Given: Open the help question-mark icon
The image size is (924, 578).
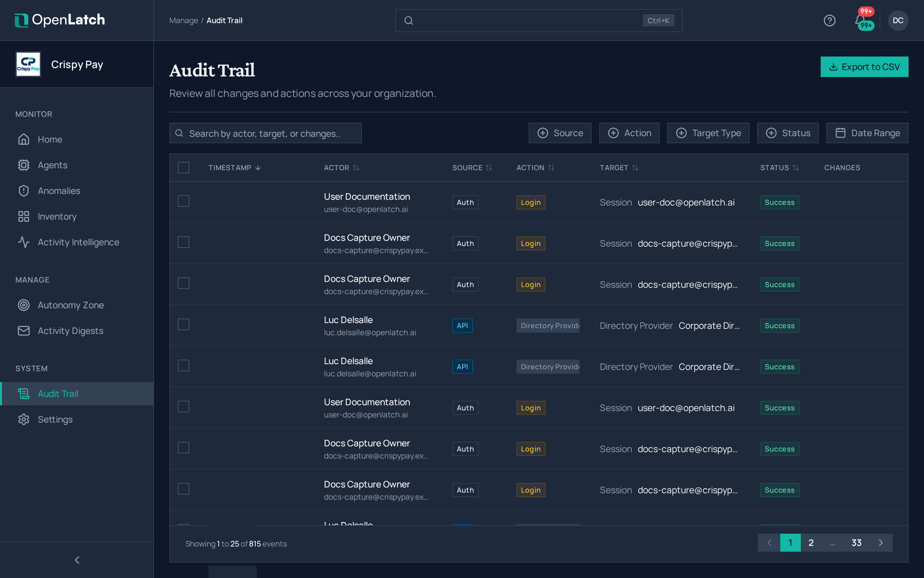Looking at the screenshot, I should coord(829,20).
